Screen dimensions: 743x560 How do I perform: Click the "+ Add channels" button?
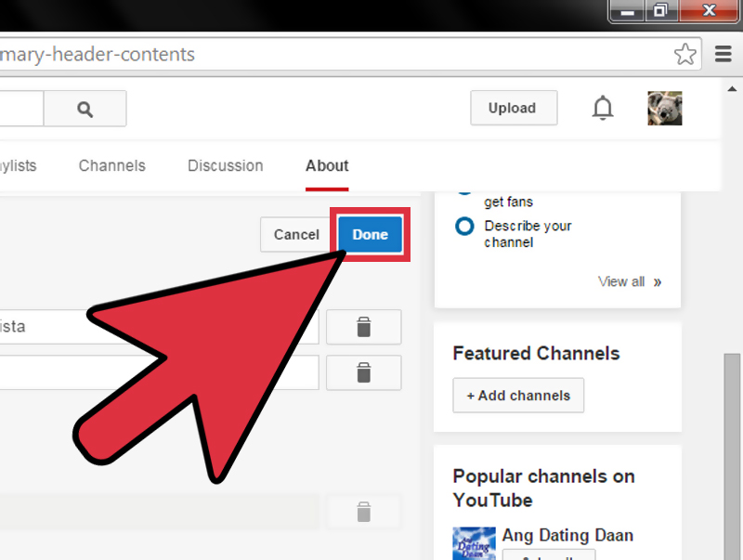(x=517, y=395)
